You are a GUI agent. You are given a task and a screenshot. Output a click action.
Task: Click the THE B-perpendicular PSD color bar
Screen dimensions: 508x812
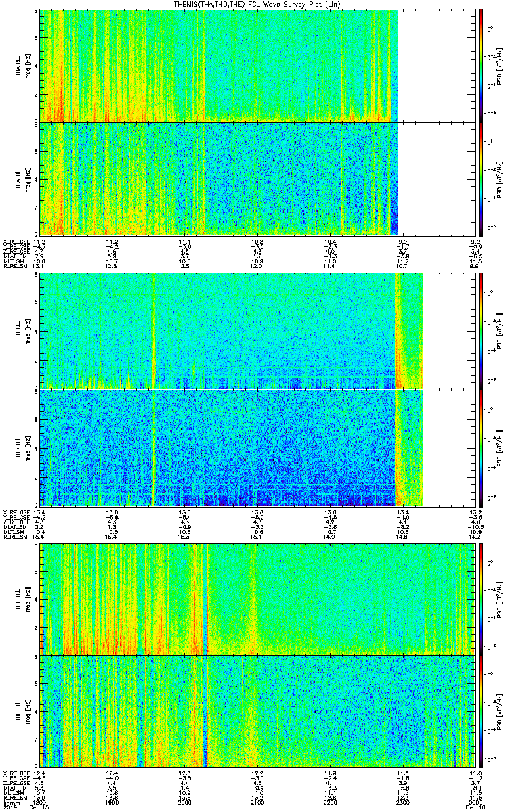(482, 598)
